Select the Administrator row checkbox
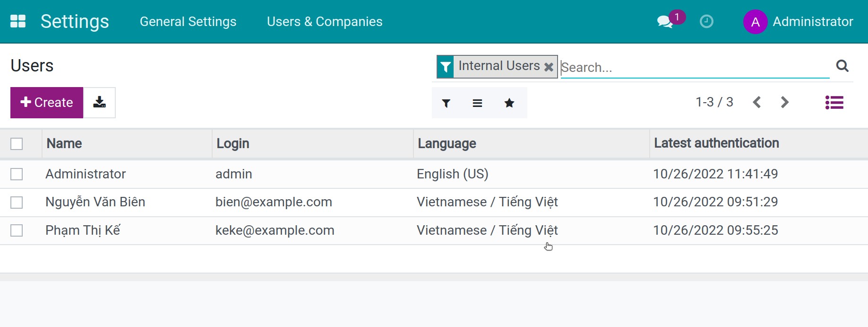868x327 pixels. (17, 174)
